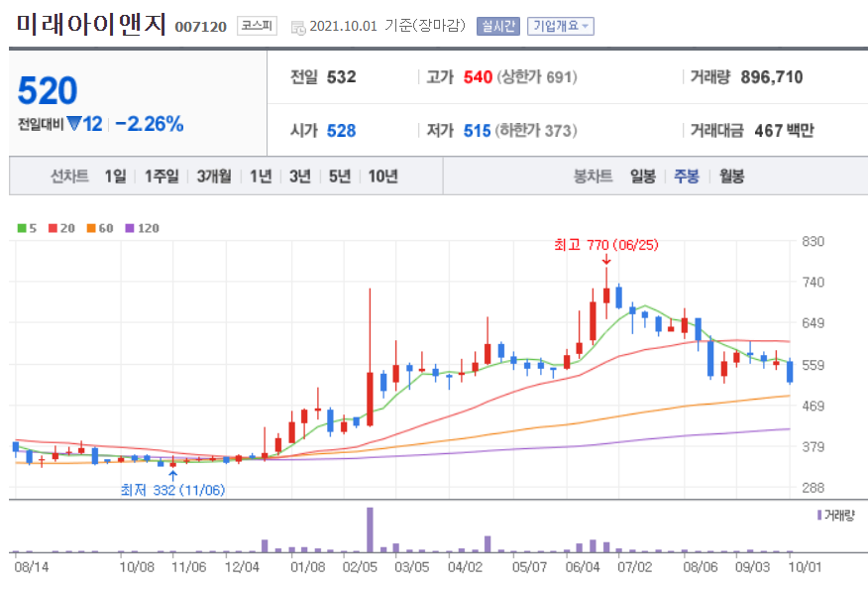868x589 pixels.
Task: Click the 2021.10.01 기준(장마감) date text
Action: click(x=387, y=26)
